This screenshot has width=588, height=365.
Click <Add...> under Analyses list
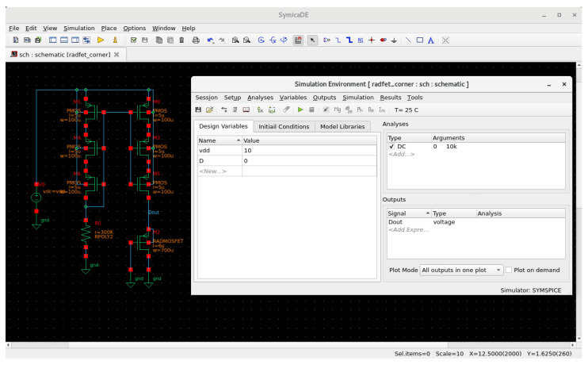tap(402, 155)
